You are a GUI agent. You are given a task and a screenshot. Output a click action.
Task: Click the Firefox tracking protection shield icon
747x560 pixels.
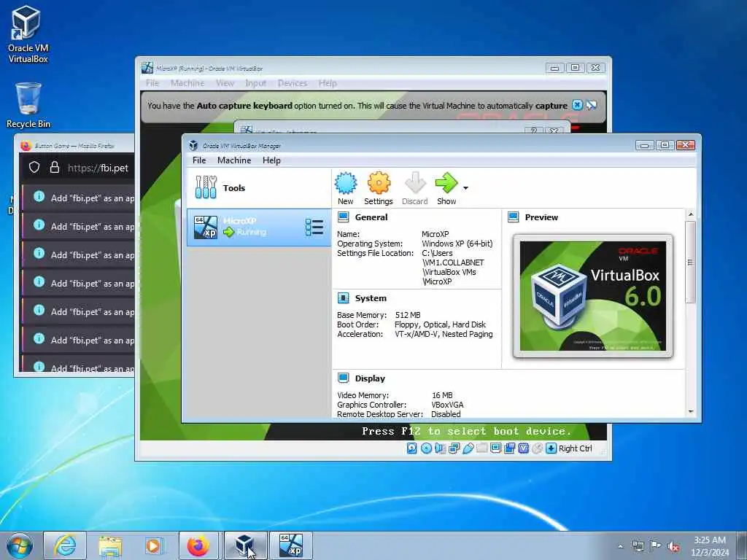pos(34,167)
